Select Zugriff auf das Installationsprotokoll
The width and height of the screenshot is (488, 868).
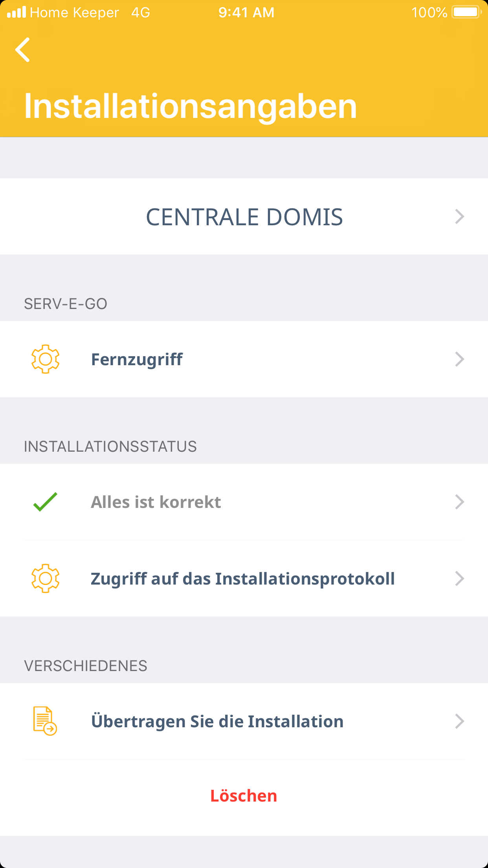242,579
